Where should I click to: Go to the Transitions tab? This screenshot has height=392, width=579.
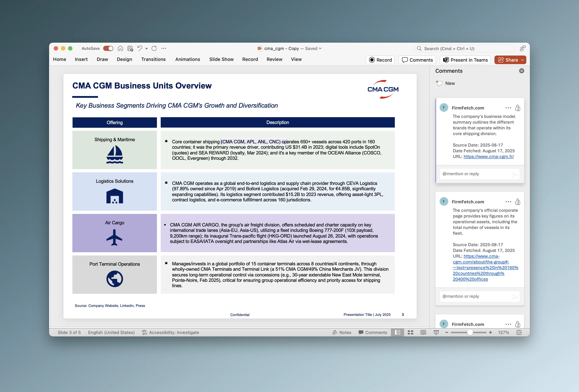pos(153,59)
